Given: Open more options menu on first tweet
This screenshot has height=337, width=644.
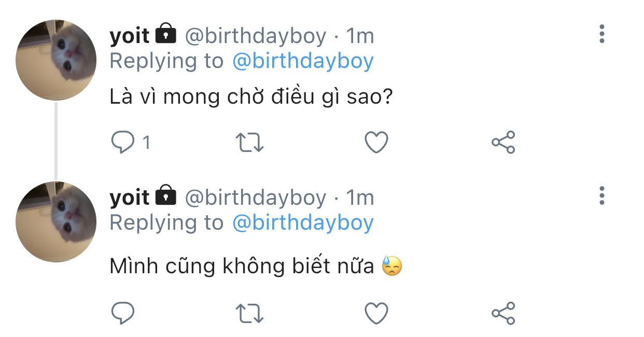Looking at the screenshot, I should (602, 33).
